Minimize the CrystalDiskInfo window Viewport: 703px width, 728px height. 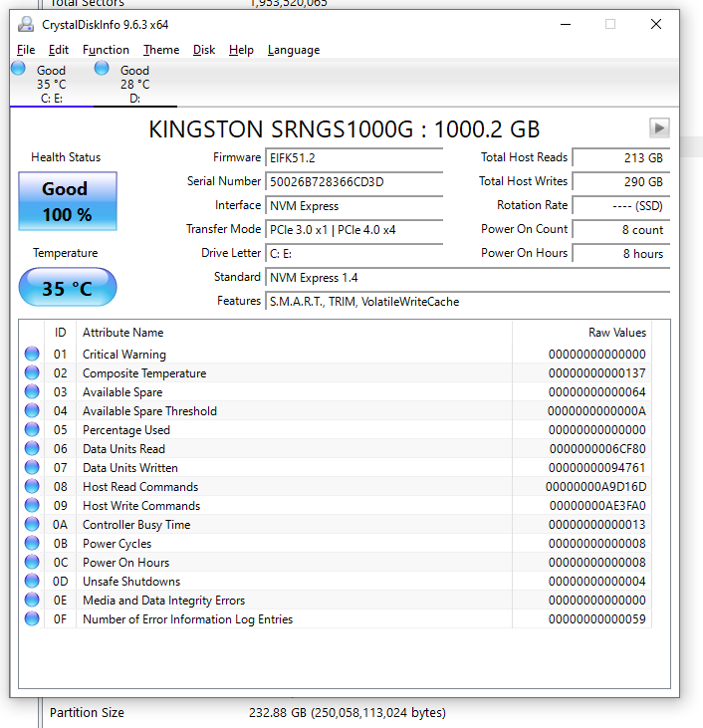coord(566,24)
